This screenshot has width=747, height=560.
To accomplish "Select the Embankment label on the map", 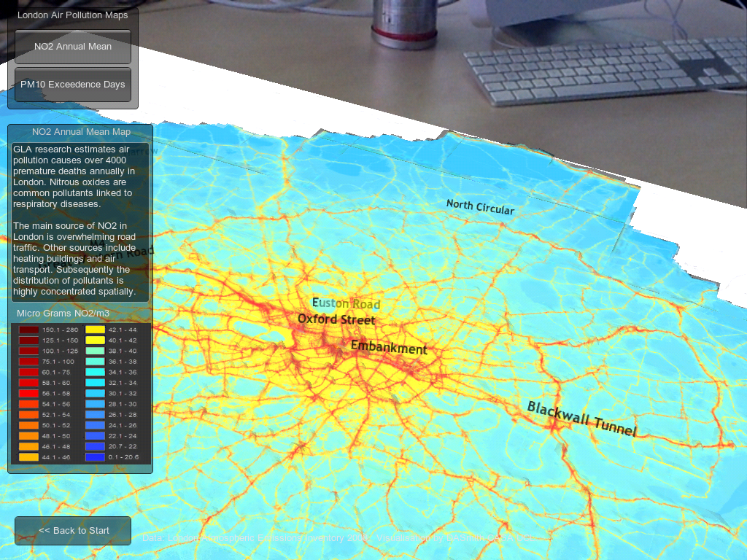I will tap(389, 348).
